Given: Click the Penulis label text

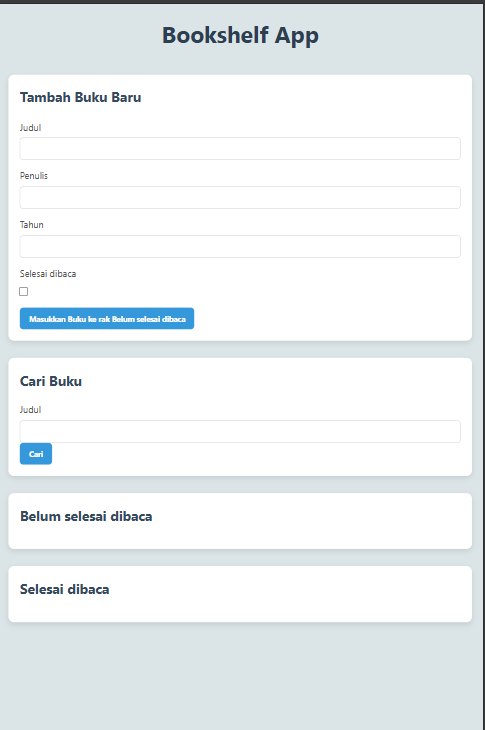Looking at the screenshot, I should tap(34, 176).
